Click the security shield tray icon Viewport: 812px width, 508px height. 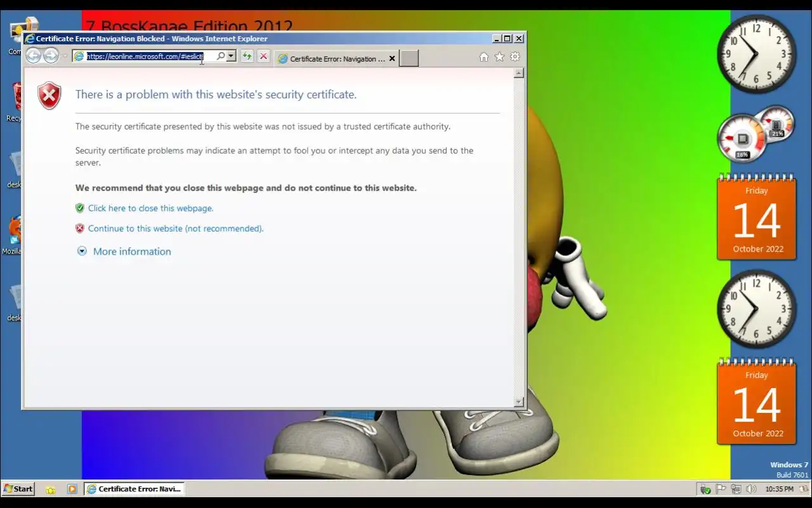point(705,490)
